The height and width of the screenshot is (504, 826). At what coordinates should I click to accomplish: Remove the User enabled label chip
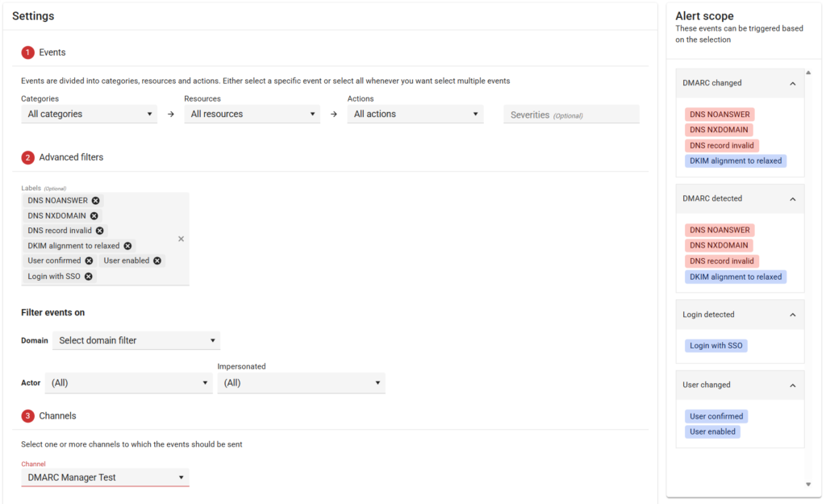[x=157, y=261]
